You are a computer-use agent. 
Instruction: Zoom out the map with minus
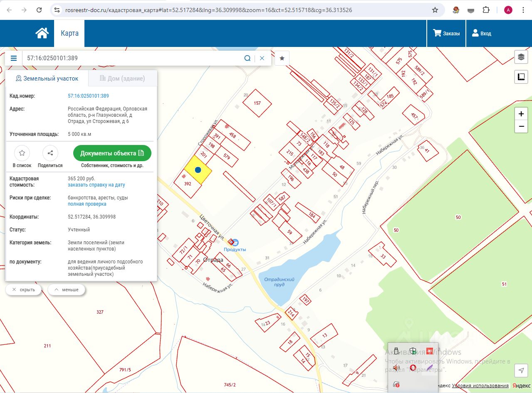coord(521,126)
